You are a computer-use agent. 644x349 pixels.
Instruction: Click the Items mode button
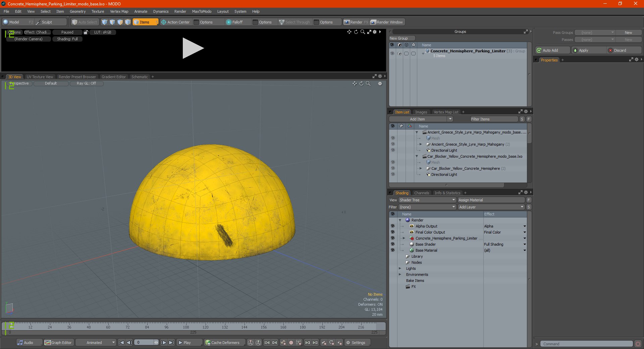145,22
